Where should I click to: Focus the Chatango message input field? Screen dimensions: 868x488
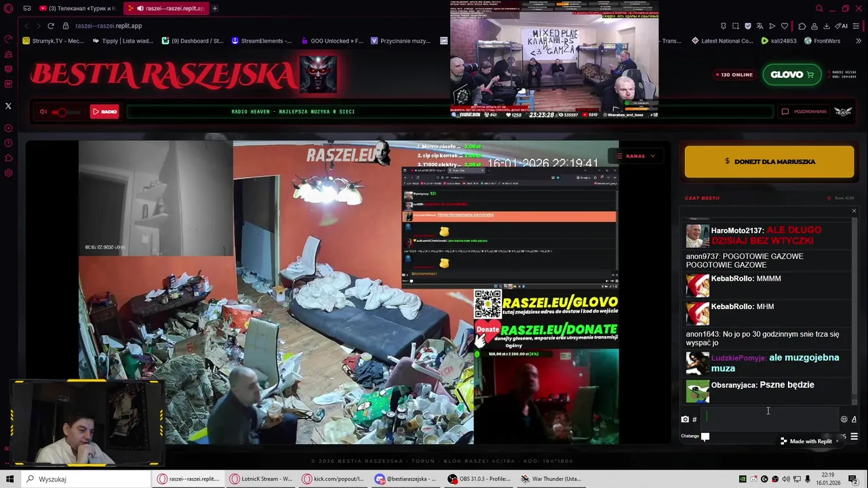(770, 419)
